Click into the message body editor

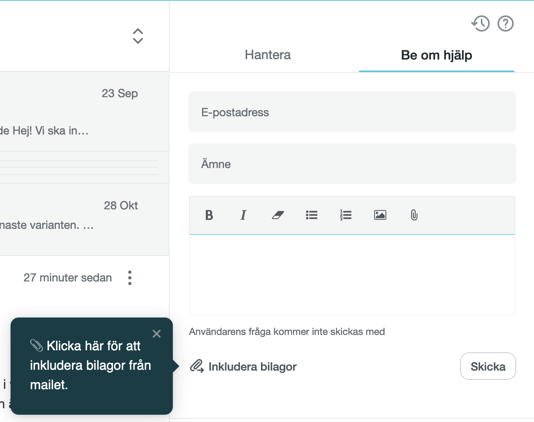352,275
